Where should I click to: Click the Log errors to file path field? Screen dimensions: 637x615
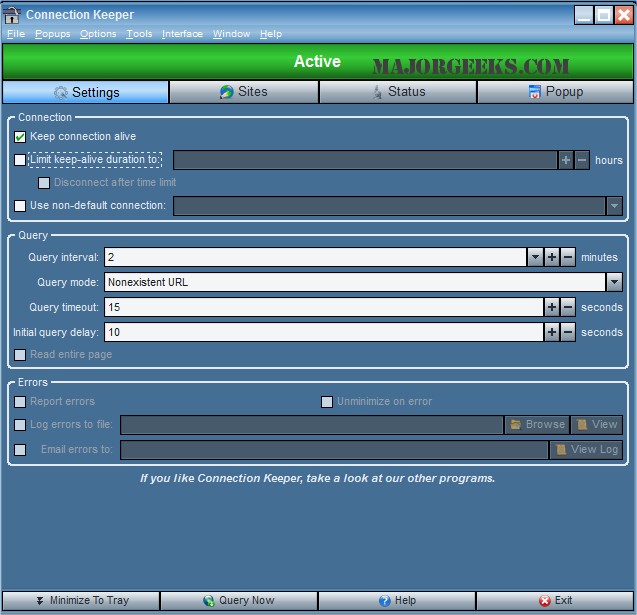point(312,424)
